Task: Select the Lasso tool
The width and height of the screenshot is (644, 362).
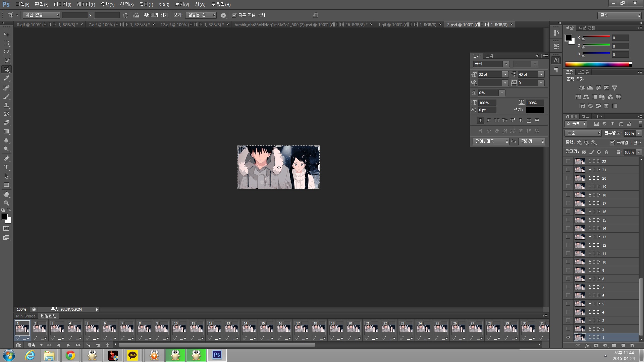Action: coord(6,52)
